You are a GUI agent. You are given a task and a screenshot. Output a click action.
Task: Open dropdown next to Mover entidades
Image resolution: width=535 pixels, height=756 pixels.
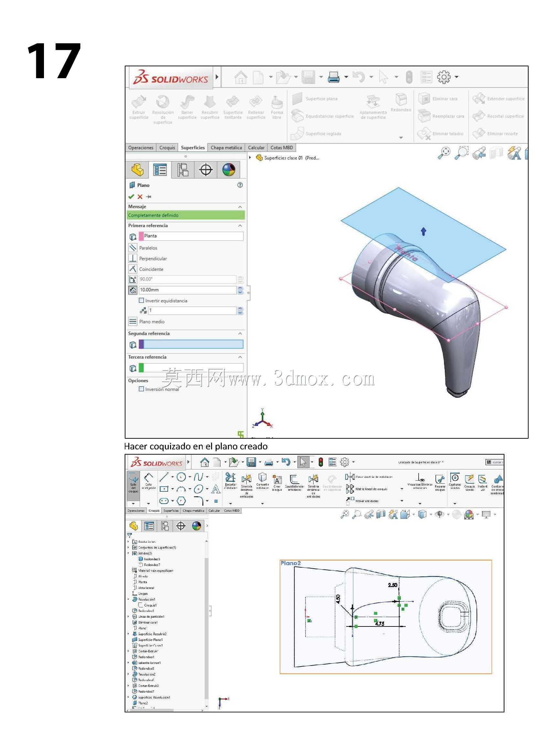tap(402, 501)
